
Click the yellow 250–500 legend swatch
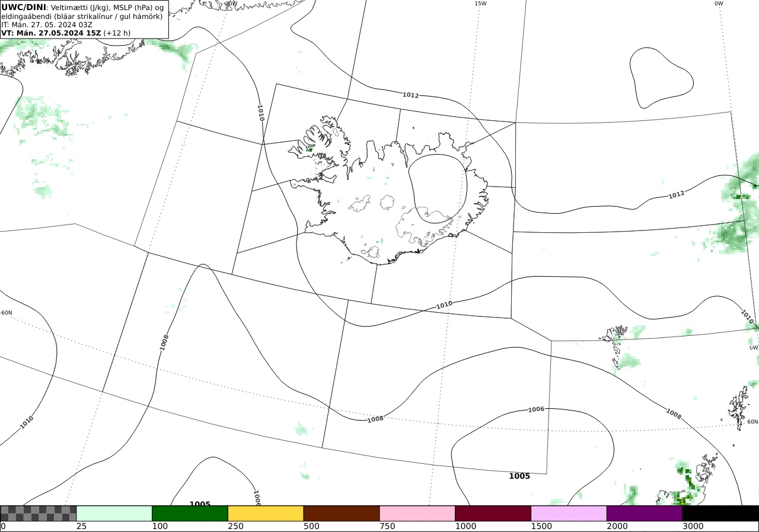point(266,513)
